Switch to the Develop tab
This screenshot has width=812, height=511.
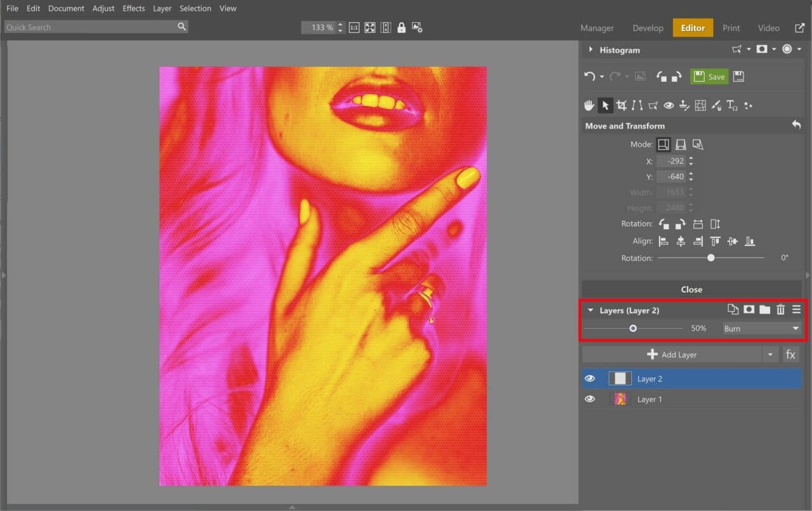(648, 28)
